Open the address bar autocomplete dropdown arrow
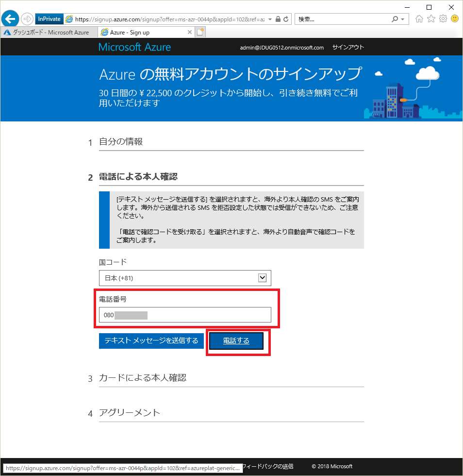Image resolution: width=463 pixels, height=476 pixels. coord(270,19)
